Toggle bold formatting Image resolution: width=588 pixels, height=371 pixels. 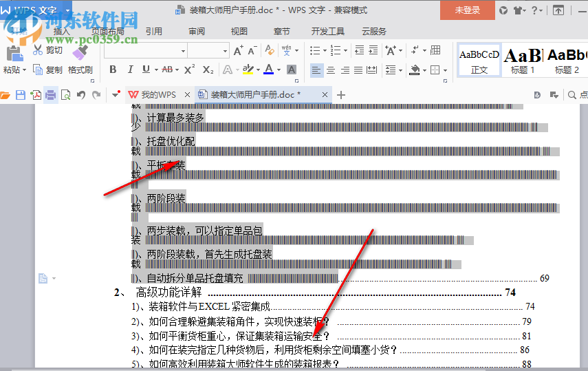tap(113, 70)
